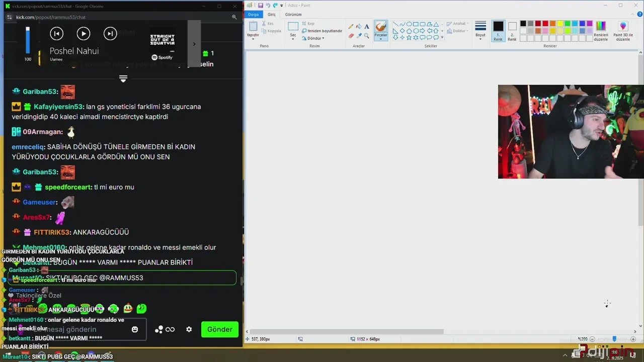
Task: Click the Spotify logo in music widget
Action: (x=163, y=57)
